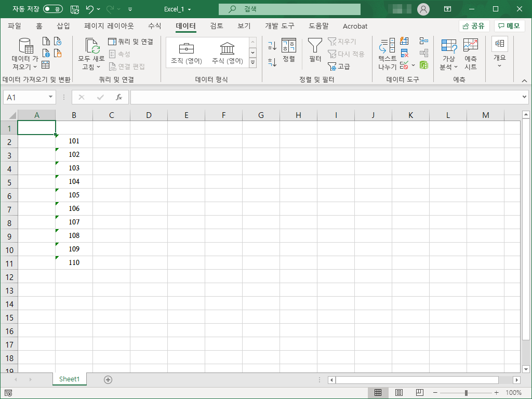The width and height of the screenshot is (532, 399).
Task: Launch 텍스트 나누기 text to columns
Action: pyautogui.click(x=387, y=54)
